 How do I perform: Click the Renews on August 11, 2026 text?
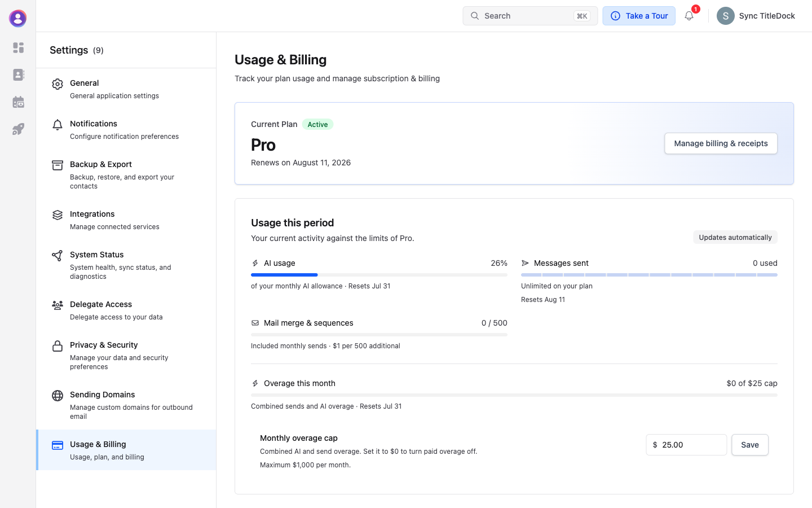tap(301, 163)
